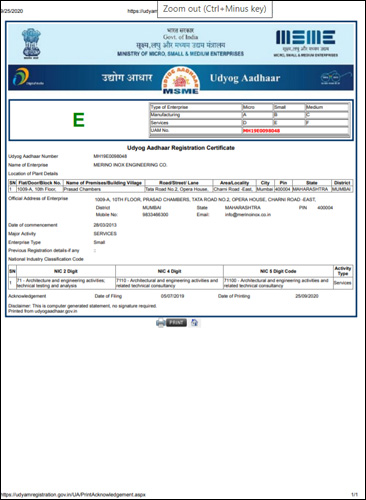Click the black PRINT button
This screenshot has width=366, height=500.
click(176, 322)
